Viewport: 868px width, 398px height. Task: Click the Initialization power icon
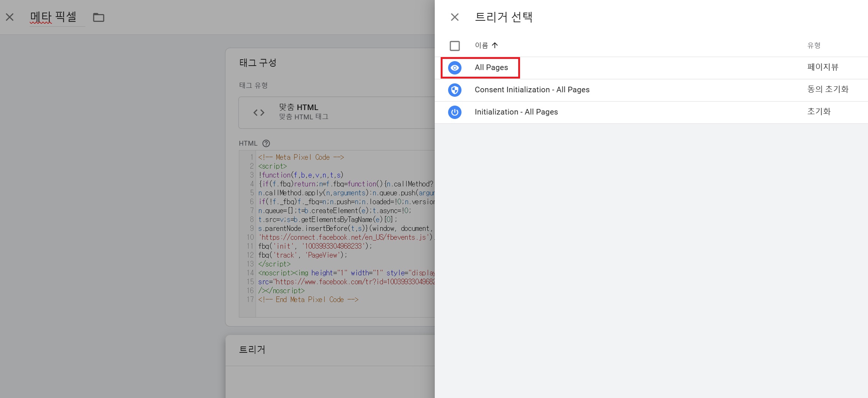click(454, 112)
